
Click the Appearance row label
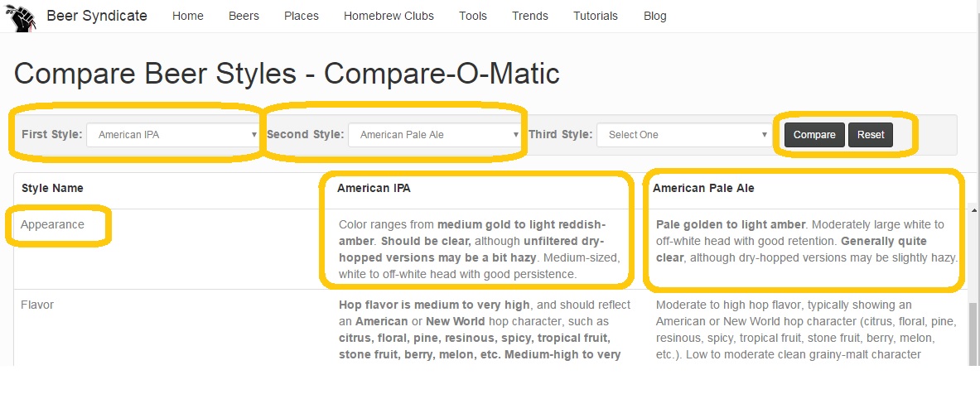[52, 225]
